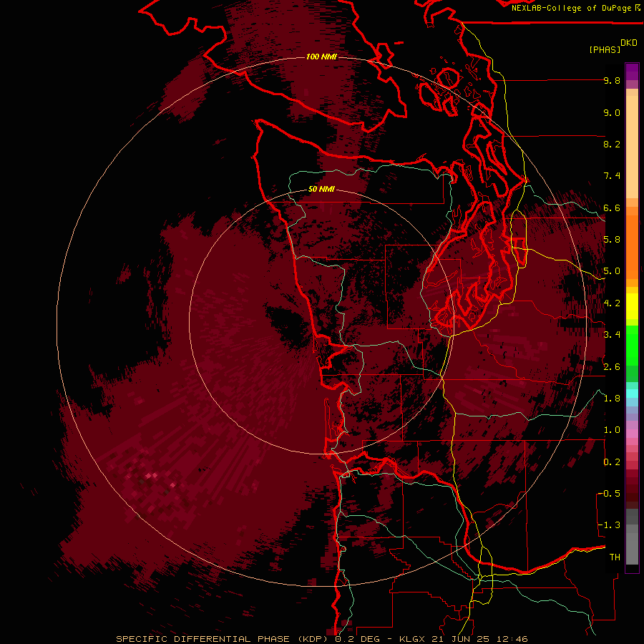
Task: Pick the purple top band of color bar
Action: pos(632,72)
